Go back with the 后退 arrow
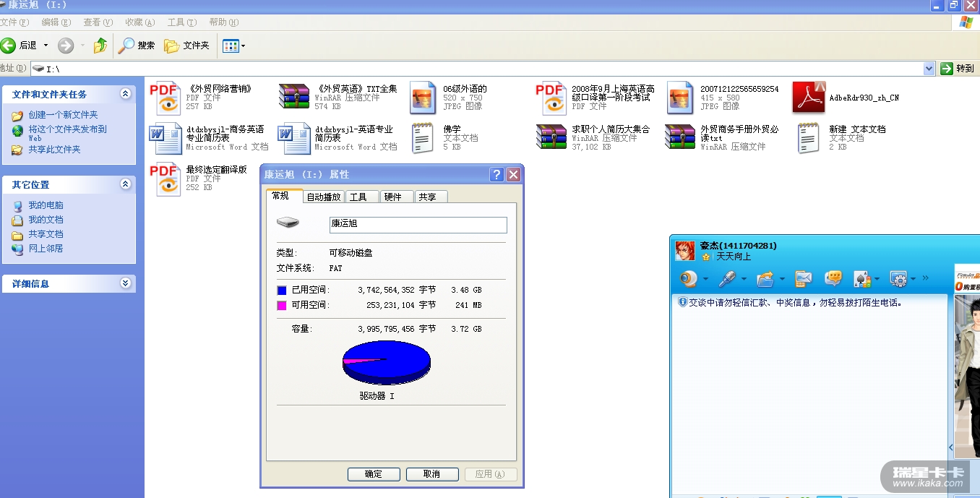 [x=19, y=46]
